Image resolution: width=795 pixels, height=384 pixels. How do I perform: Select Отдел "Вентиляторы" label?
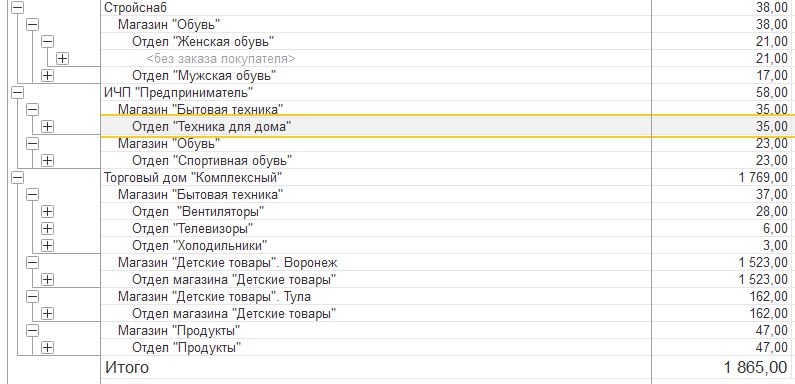click(x=198, y=212)
